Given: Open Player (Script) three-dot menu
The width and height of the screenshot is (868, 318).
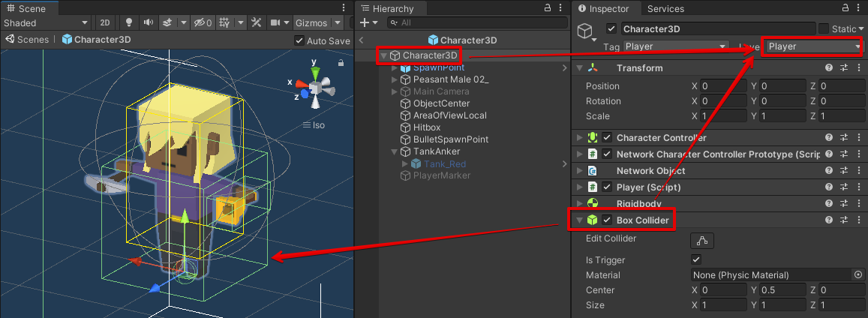Looking at the screenshot, I should (859, 187).
